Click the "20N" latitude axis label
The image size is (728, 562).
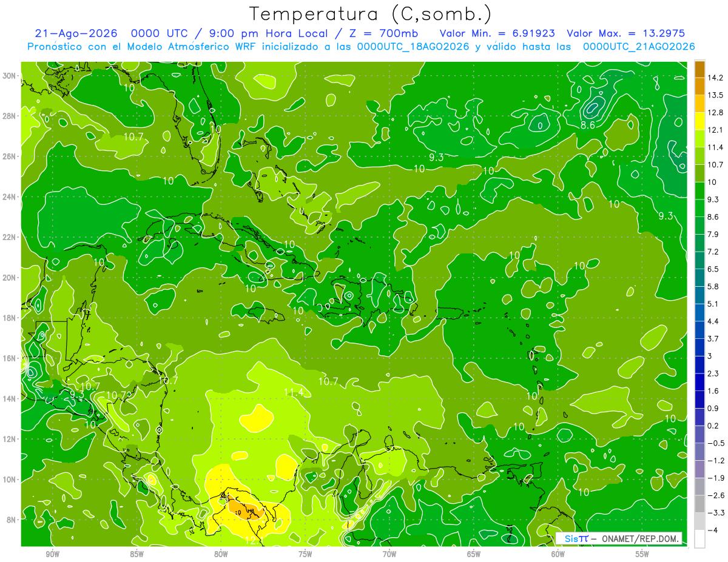(x=10, y=278)
